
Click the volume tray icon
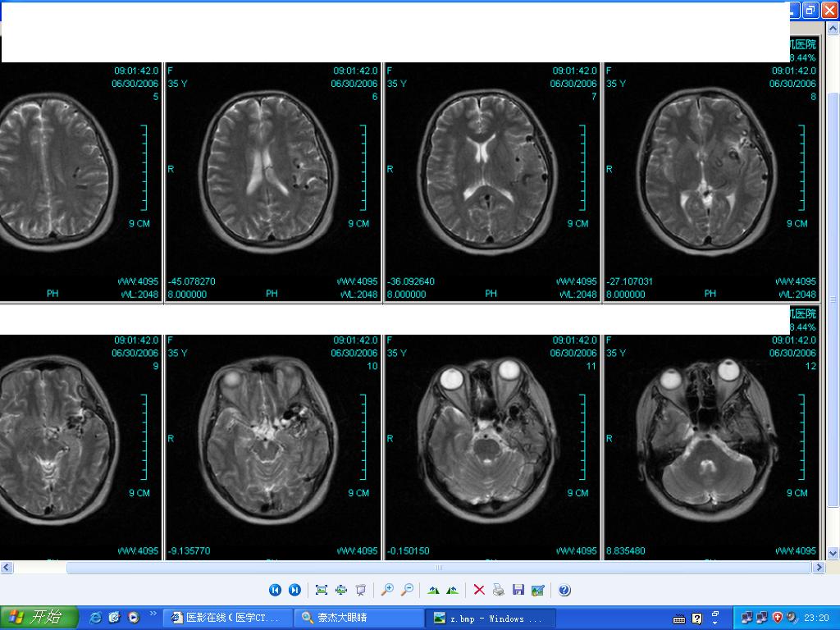point(792,618)
